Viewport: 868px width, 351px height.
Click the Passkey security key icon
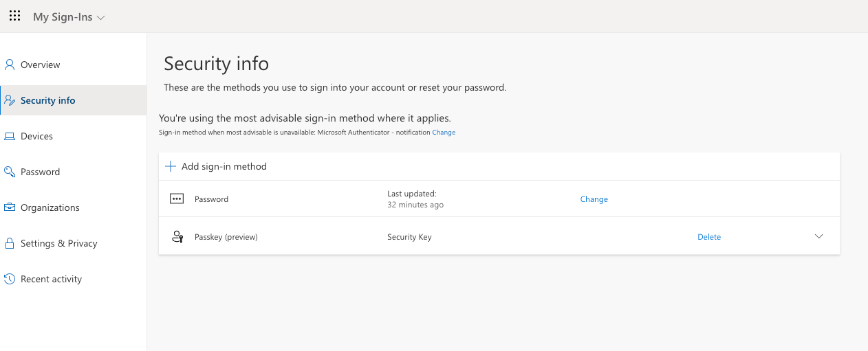point(177,237)
